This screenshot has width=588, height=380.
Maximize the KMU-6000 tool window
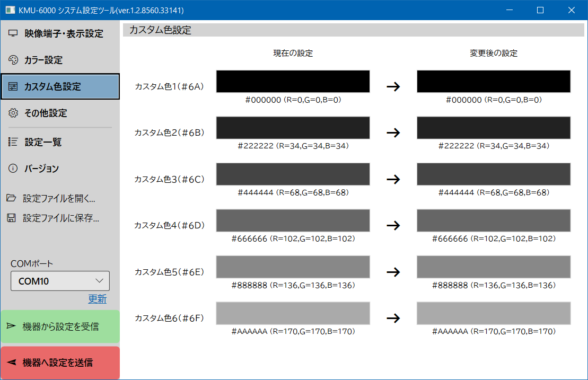click(540, 10)
